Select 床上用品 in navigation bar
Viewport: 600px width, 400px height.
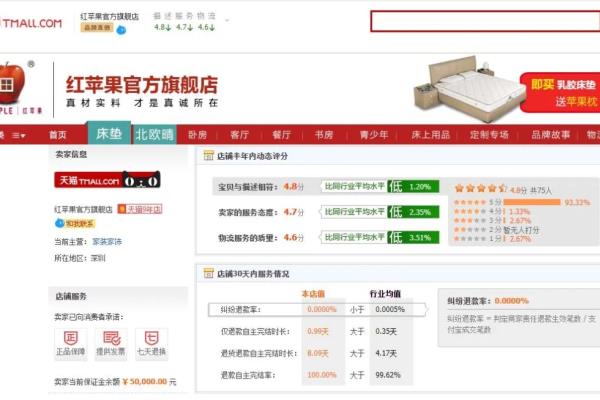click(431, 135)
